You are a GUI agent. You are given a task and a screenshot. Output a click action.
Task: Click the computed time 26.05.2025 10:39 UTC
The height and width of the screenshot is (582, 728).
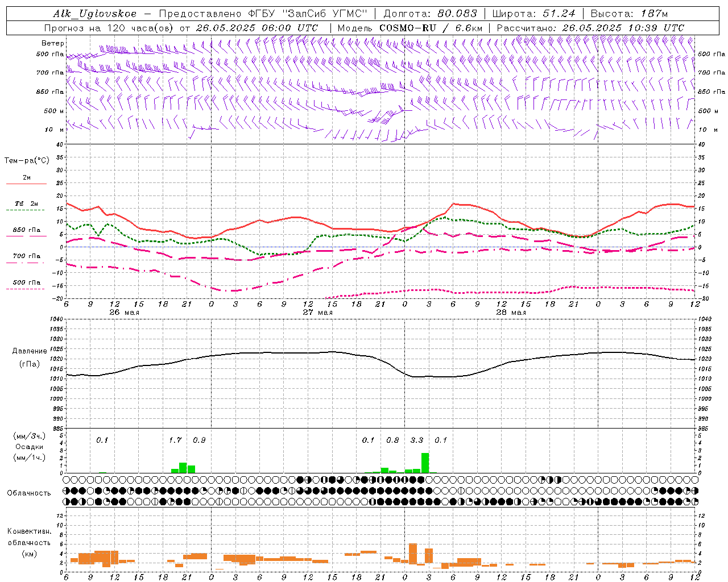click(623, 28)
